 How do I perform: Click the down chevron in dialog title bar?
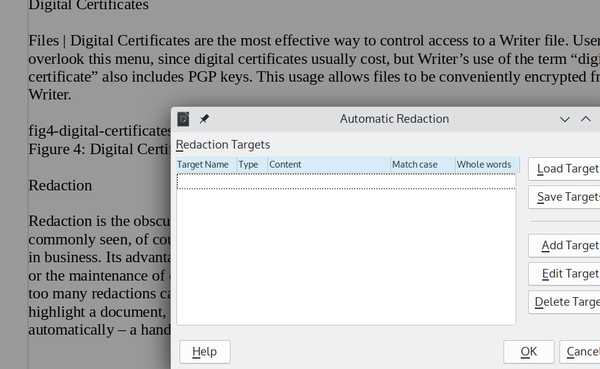coord(565,119)
